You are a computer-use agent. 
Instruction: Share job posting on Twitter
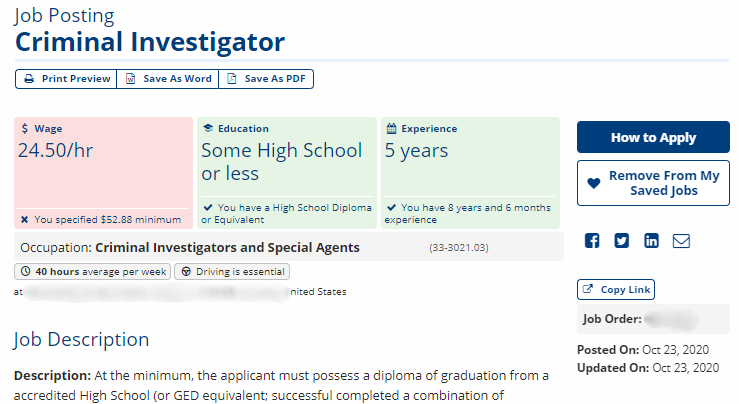pyautogui.click(x=622, y=241)
